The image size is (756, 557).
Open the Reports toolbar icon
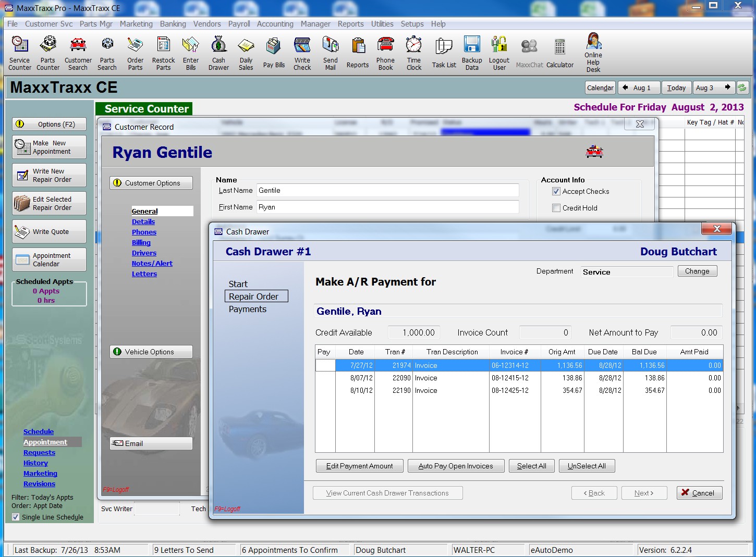(358, 53)
